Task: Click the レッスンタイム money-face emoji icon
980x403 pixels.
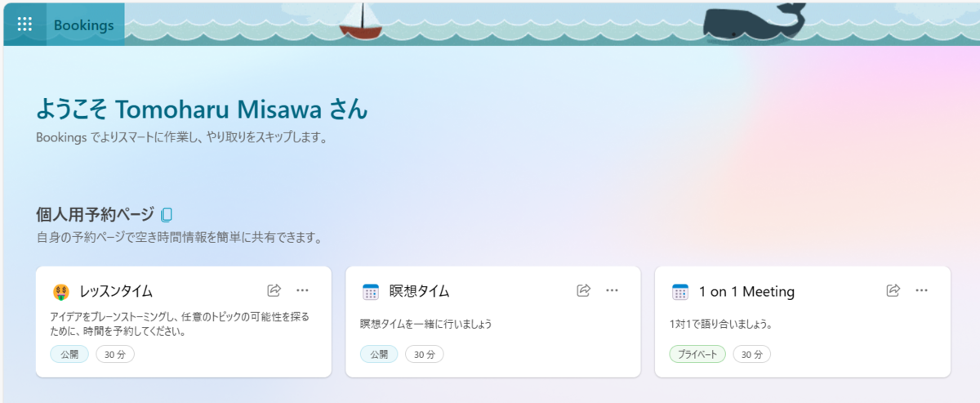Action: (x=61, y=292)
